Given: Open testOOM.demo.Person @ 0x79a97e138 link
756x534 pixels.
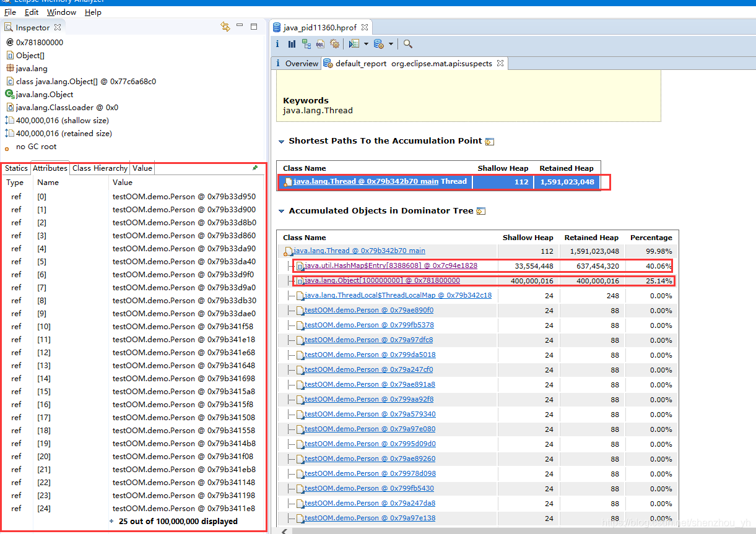Looking at the screenshot, I should pos(370,519).
